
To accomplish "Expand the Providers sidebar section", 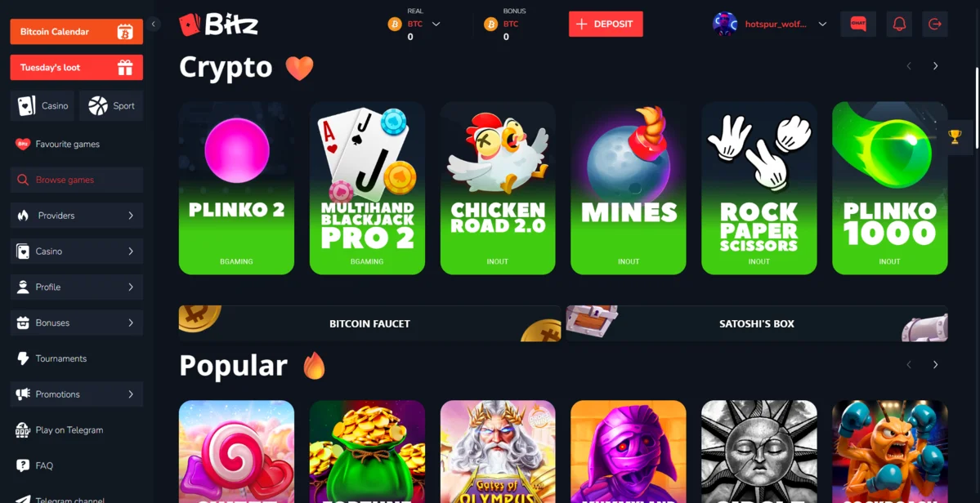I will click(76, 216).
